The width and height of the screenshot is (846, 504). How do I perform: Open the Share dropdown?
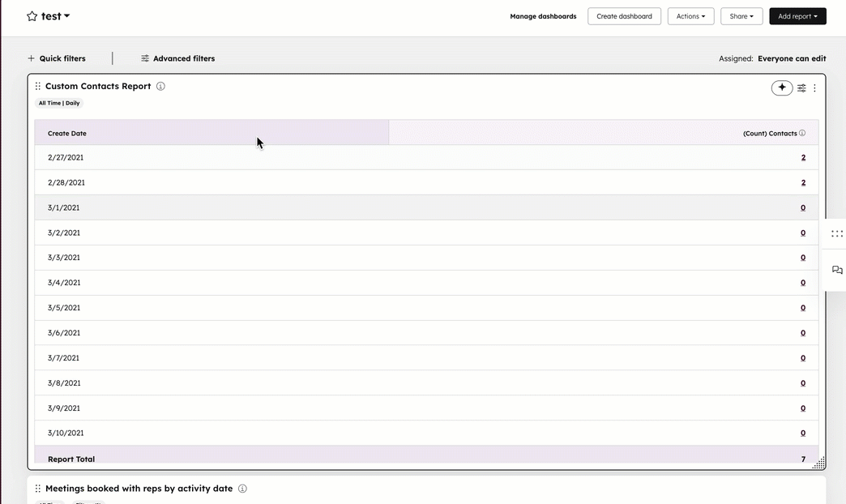tap(741, 15)
